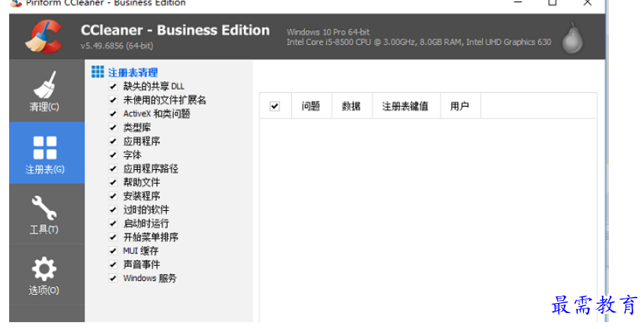This screenshot has height=329, width=644.
Task: Uncheck 帮助文件 checkbox
Action: coord(113,182)
